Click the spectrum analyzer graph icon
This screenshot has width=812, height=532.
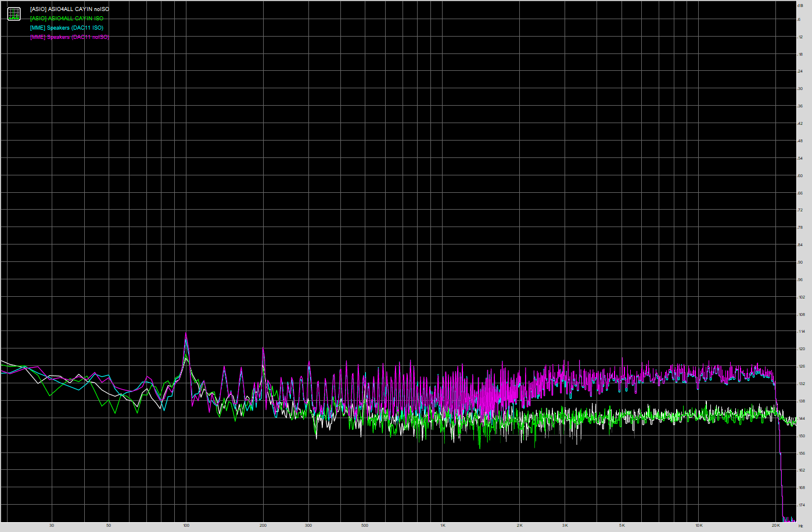coord(13,13)
